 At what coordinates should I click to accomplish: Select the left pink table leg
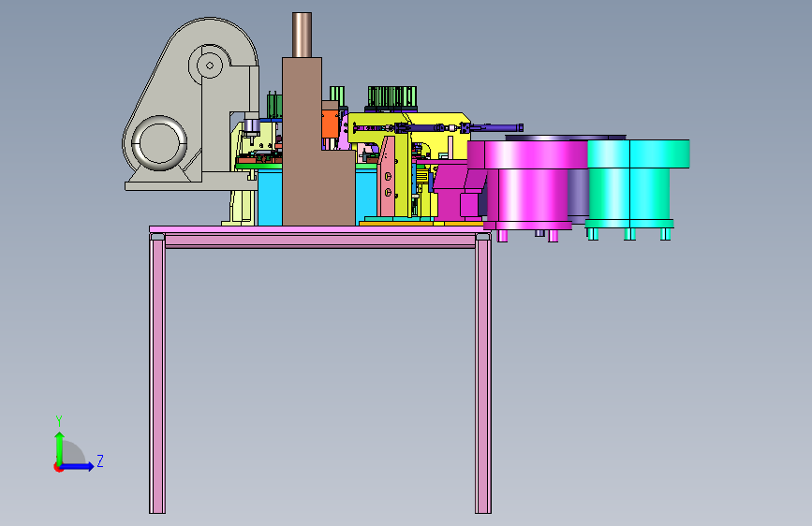click(x=157, y=373)
